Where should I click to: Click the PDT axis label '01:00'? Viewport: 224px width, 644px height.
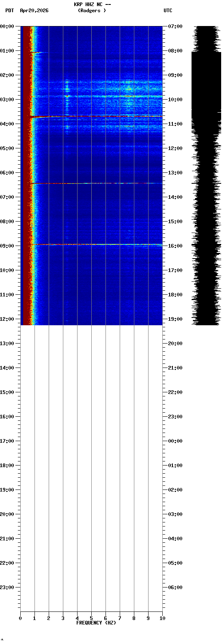tap(7, 51)
